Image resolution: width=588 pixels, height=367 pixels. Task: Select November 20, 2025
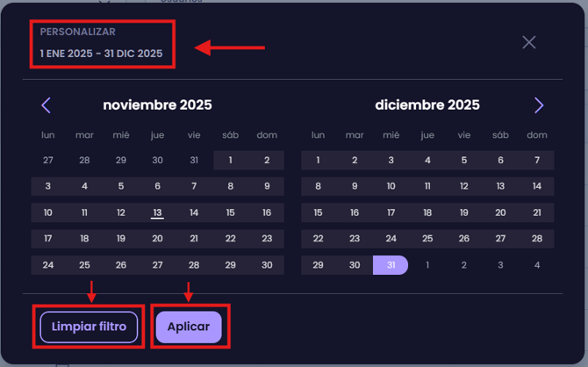click(157, 239)
